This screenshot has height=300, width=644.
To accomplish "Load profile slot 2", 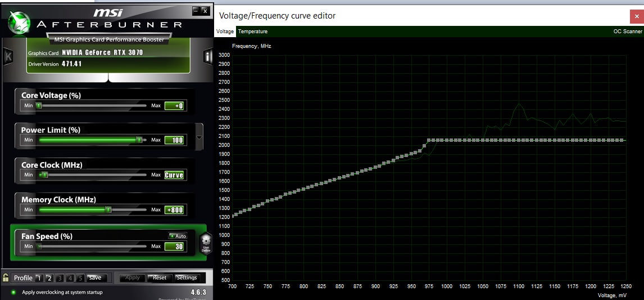I will (x=49, y=278).
